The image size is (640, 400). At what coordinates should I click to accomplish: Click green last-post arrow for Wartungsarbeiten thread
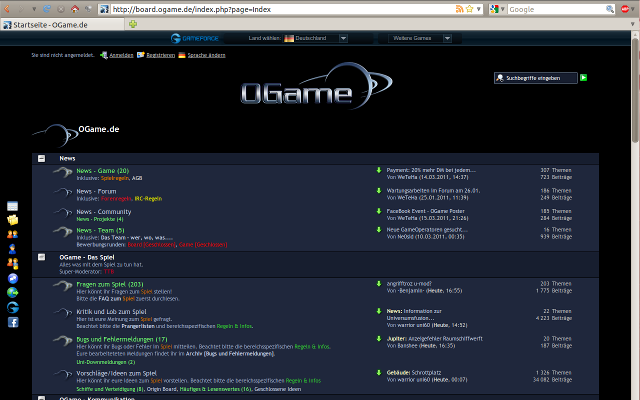[379, 190]
